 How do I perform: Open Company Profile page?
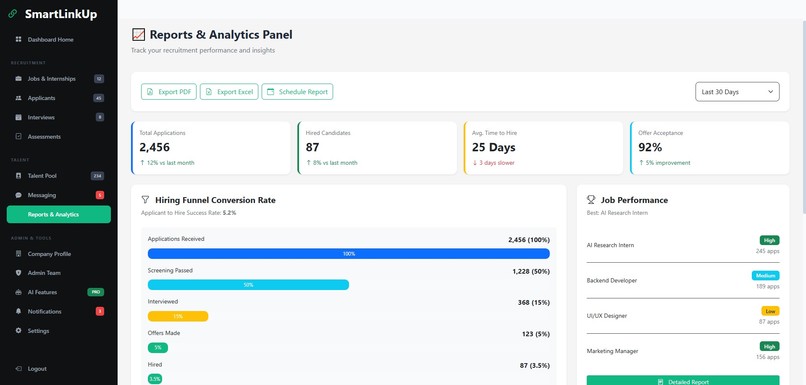point(59,254)
